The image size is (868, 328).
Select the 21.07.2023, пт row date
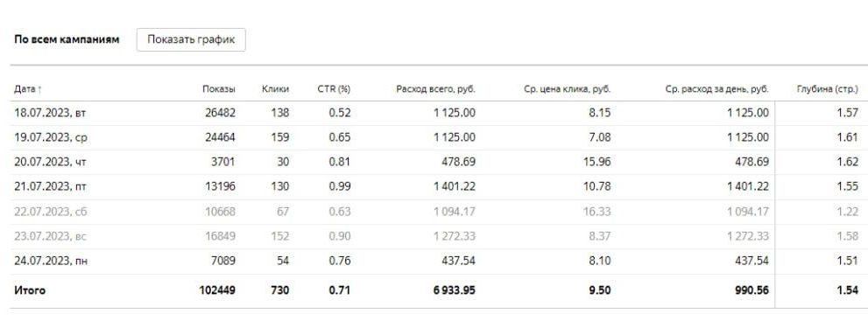[x=50, y=187]
